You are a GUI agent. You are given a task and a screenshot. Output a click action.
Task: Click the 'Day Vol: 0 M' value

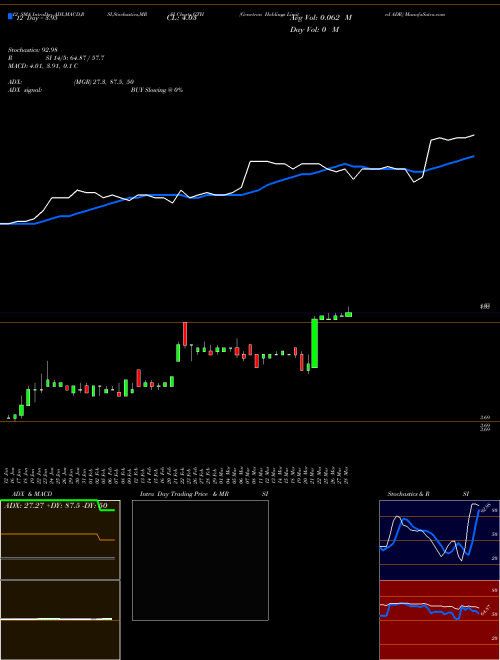click(314, 30)
